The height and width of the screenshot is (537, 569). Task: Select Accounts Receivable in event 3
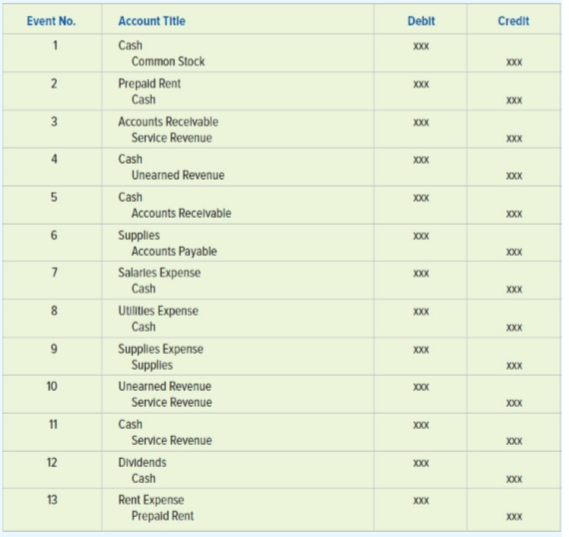tap(168, 122)
